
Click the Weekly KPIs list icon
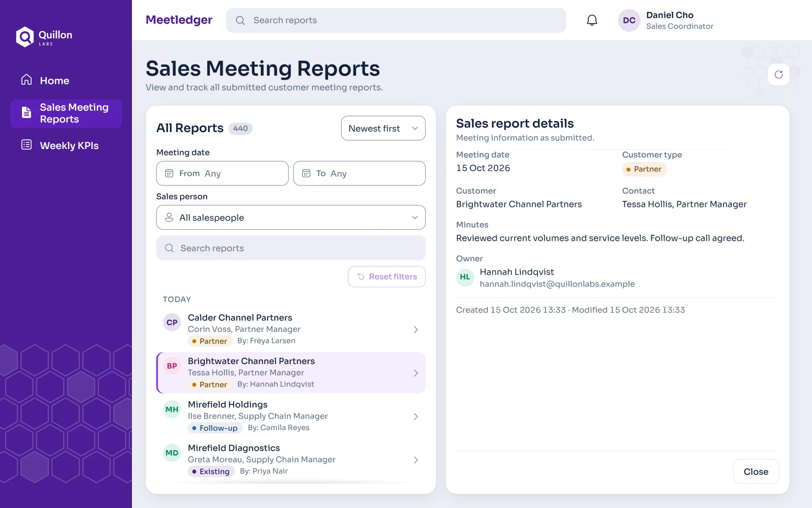click(x=27, y=145)
